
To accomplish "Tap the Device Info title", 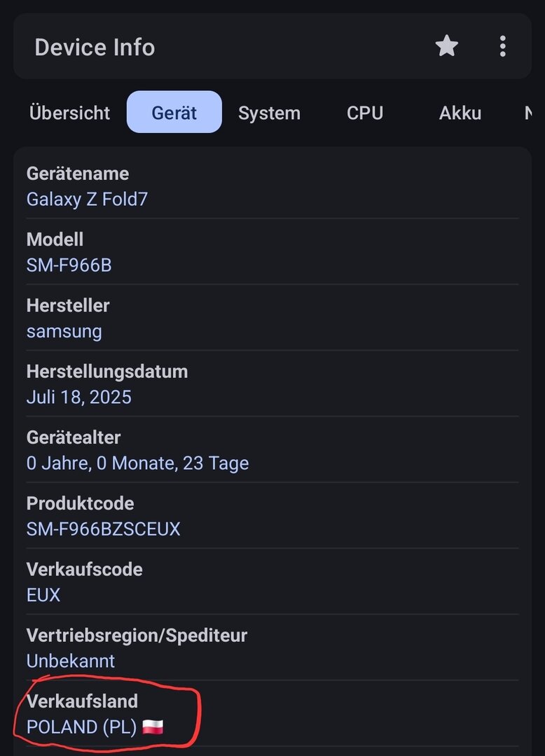I will (x=95, y=48).
